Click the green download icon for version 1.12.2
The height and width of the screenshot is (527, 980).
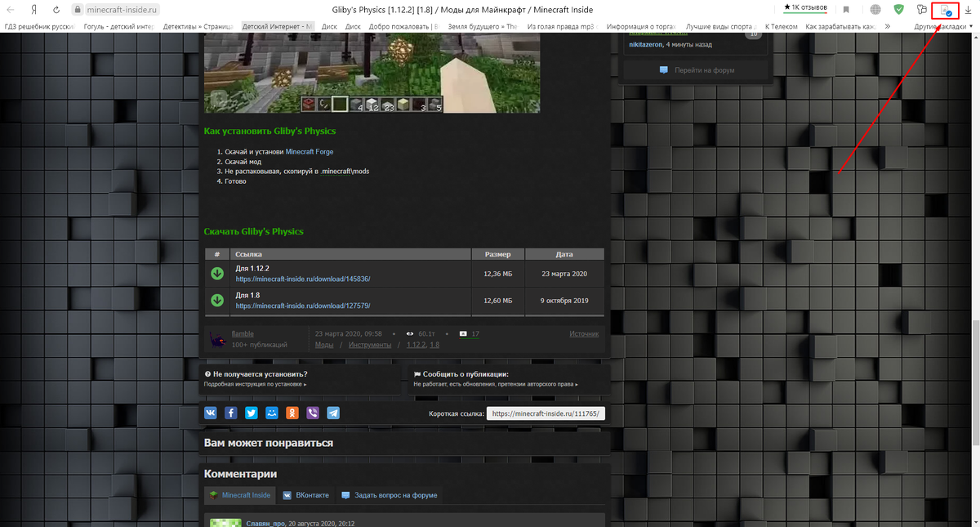pyautogui.click(x=216, y=273)
